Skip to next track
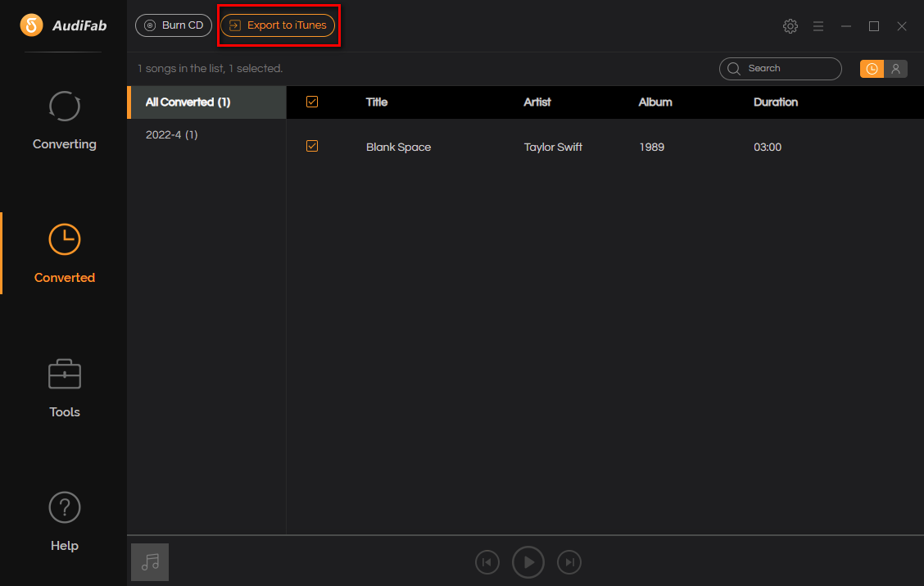The height and width of the screenshot is (586, 924). click(569, 562)
